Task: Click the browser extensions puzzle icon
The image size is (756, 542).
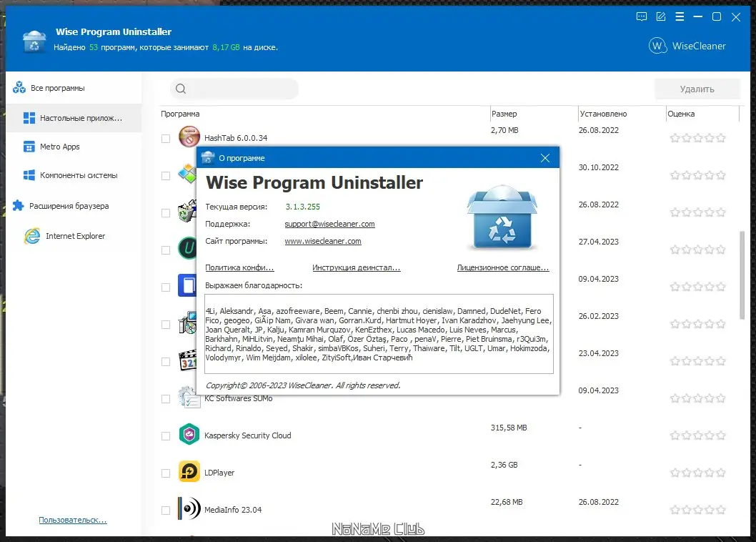Action: pos(19,206)
